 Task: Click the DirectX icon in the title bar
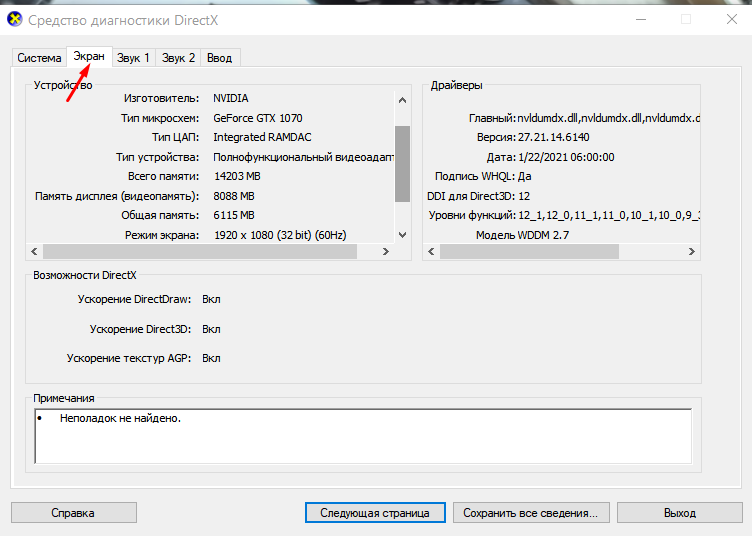(x=14, y=19)
